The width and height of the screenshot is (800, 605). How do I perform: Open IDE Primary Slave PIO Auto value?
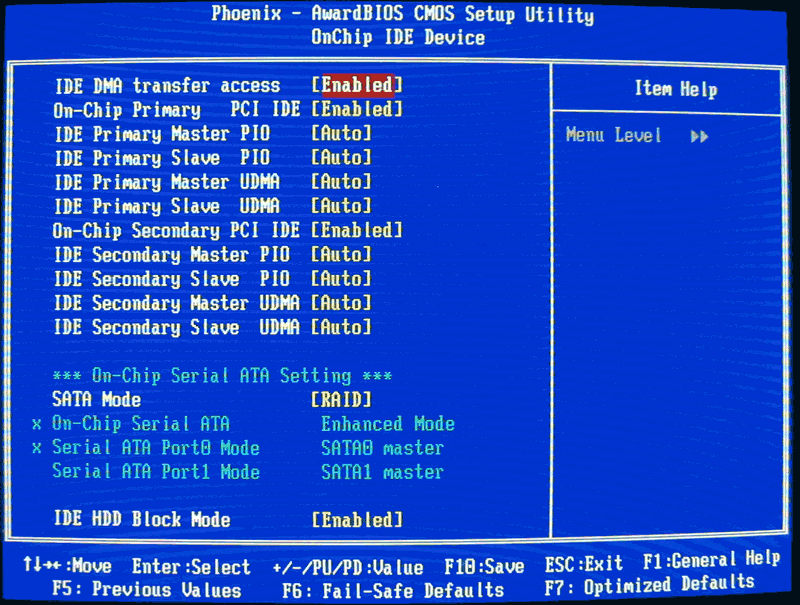pos(341,158)
